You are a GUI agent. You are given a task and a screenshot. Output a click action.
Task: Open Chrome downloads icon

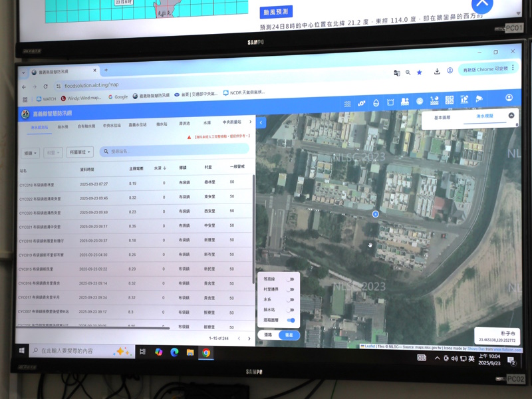pos(437,71)
